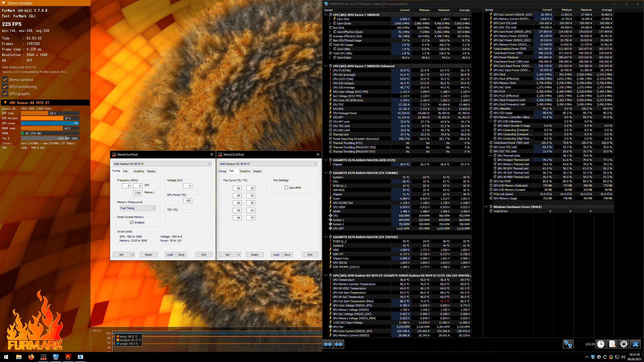The image size is (644, 362).
Task: Click the blue X close sensors icon
Action: pos(635,344)
